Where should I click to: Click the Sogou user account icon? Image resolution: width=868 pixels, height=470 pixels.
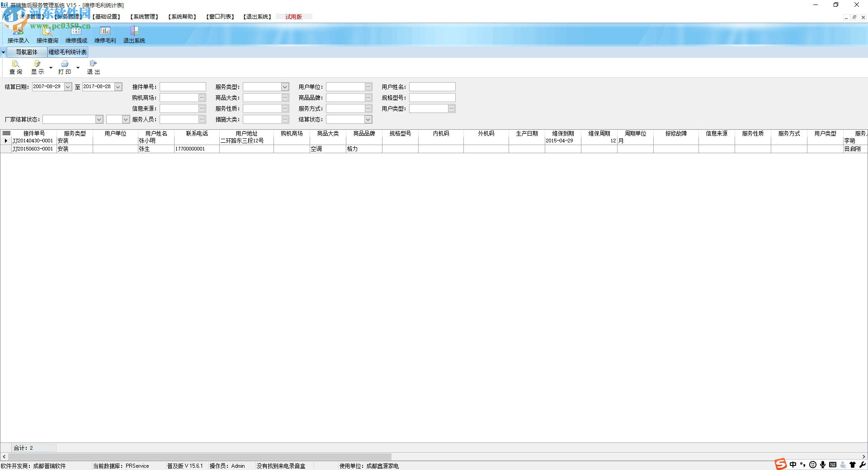pos(843,465)
